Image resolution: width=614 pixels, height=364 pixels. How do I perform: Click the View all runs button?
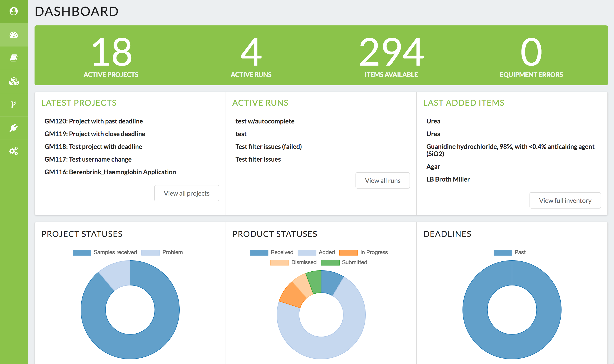[383, 181]
